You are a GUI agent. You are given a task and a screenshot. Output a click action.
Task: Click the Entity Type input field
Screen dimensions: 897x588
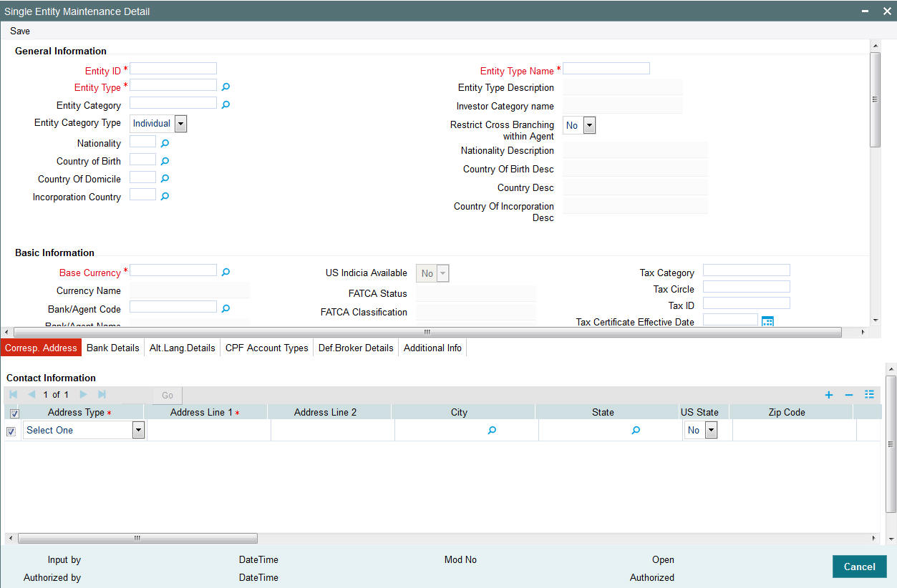pyautogui.click(x=173, y=85)
